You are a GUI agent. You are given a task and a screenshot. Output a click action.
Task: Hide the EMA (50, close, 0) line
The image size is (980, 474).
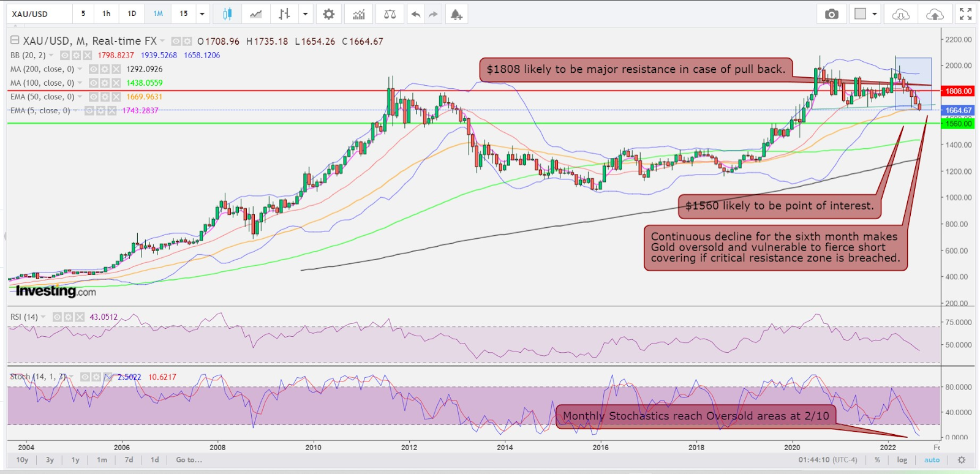coord(93,97)
